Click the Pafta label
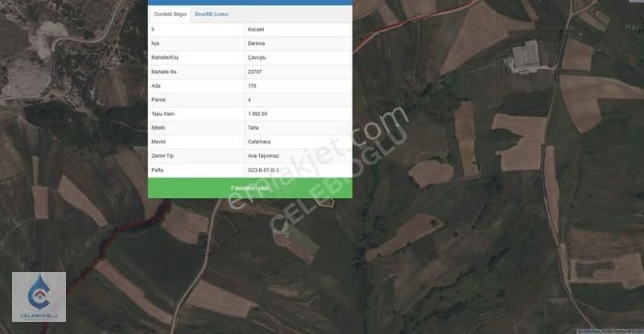The width and height of the screenshot is (644, 334). 157,170
